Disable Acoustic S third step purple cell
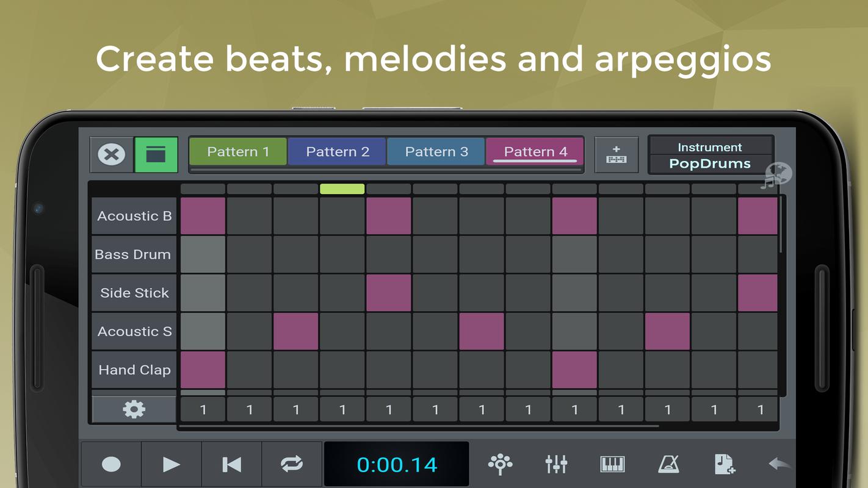Screen dimensions: 868x488 coord(296,331)
